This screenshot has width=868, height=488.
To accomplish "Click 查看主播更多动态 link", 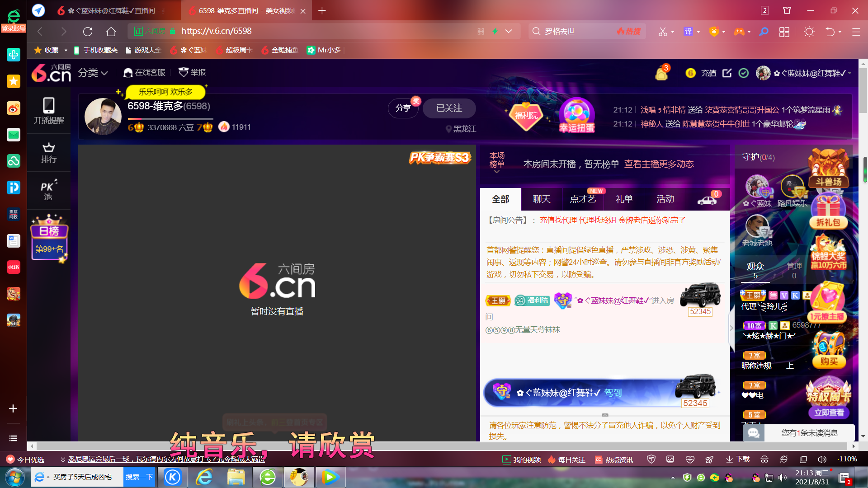I will click(x=659, y=164).
